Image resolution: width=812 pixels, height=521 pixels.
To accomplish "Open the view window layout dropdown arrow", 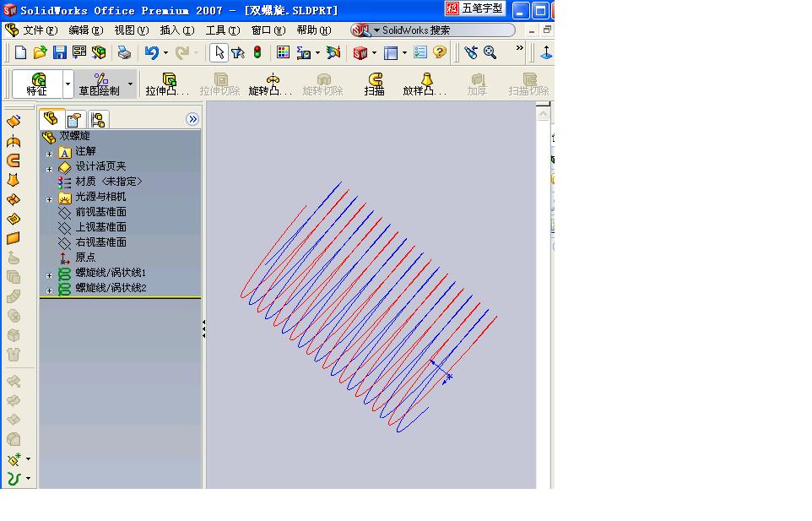I will 404,53.
